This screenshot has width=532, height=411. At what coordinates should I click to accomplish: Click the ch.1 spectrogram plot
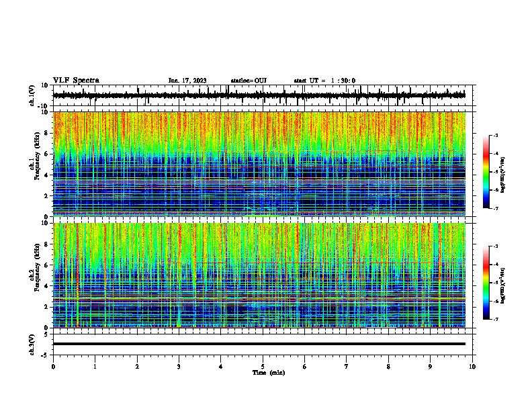259,164
